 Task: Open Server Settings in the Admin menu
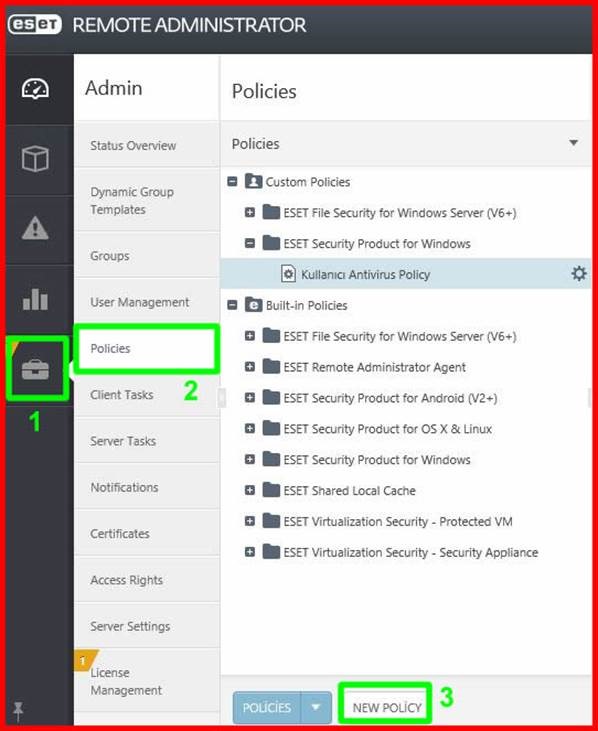coord(130,626)
